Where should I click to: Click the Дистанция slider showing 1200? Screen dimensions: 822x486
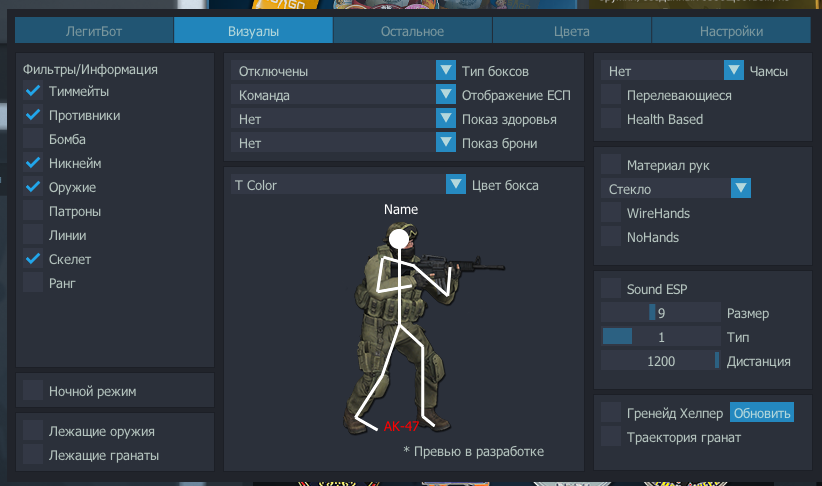click(x=661, y=361)
